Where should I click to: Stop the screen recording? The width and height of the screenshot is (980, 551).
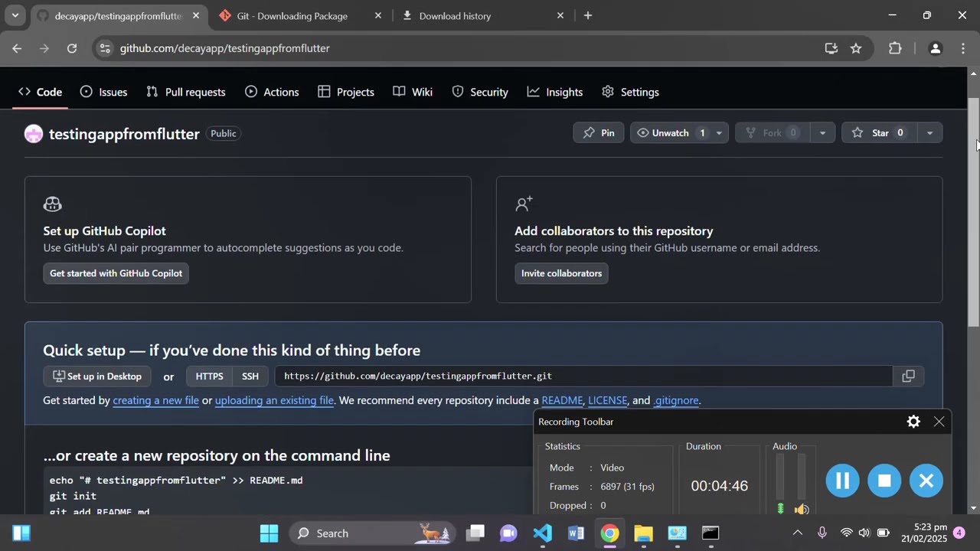[x=884, y=481]
